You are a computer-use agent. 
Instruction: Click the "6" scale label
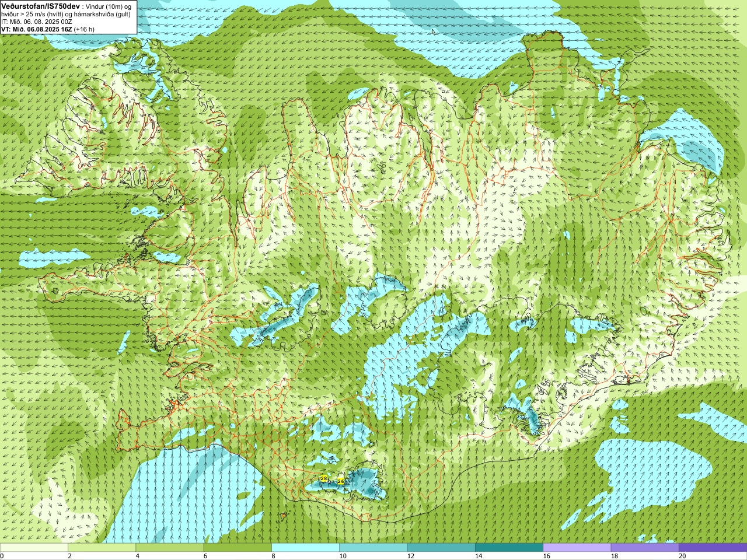pos(205,556)
